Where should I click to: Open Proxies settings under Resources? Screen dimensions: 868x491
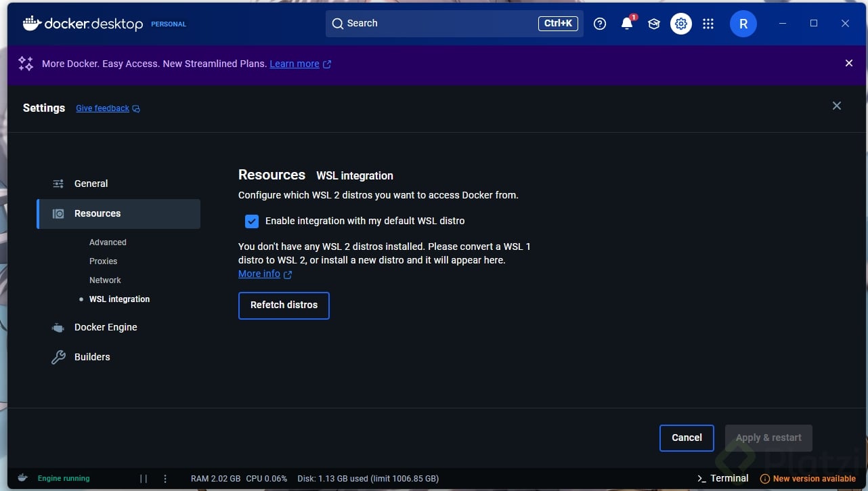tap(103, 261)
